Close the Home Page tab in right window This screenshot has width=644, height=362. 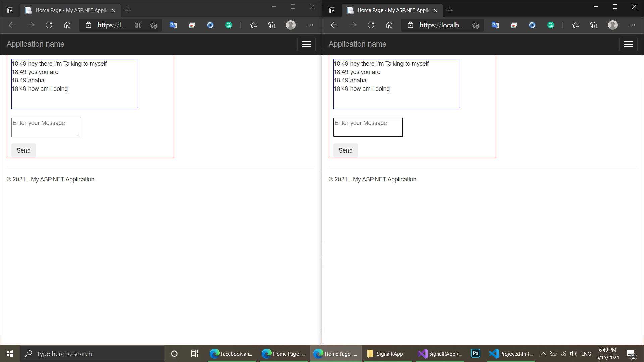click(x=436, y=11)
